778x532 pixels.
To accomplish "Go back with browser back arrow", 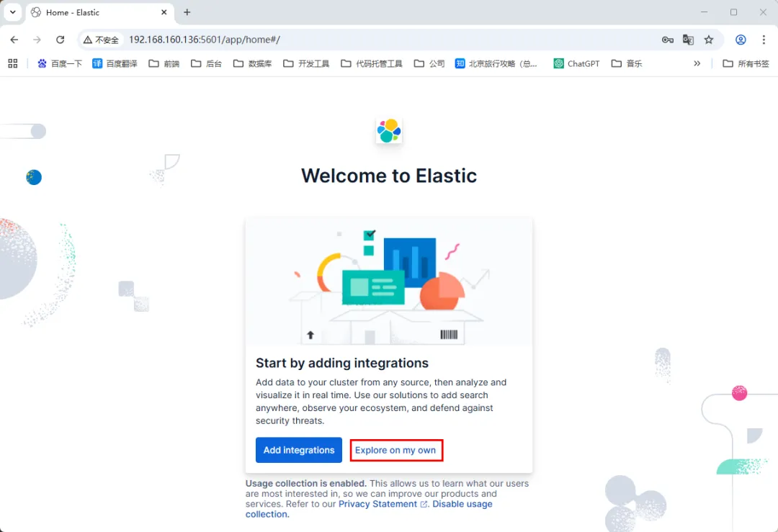I will 14,40.
